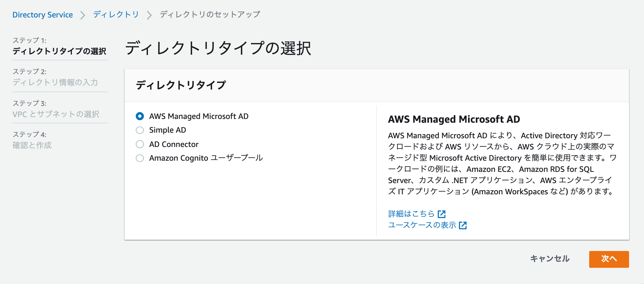
Task: Select step 2 ディレクトリ情報の入力
Action: 55,83
